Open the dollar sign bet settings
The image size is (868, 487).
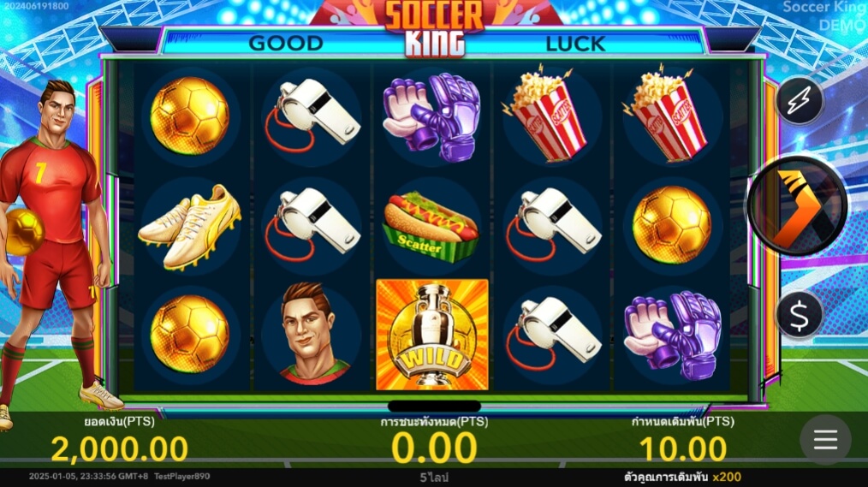point(800,315)
